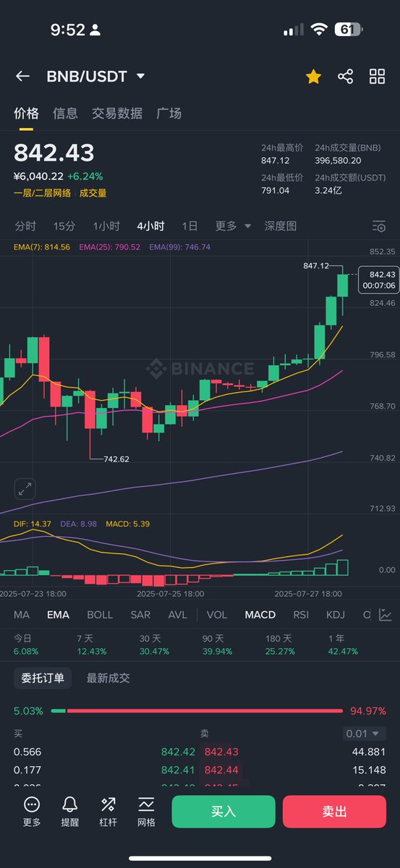Select the 4小时 interval

[x=150, y=226]
